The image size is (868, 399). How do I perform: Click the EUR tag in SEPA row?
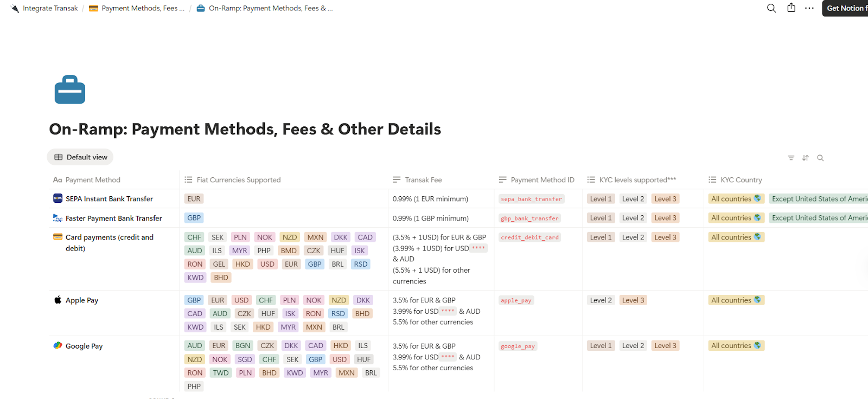194,199
